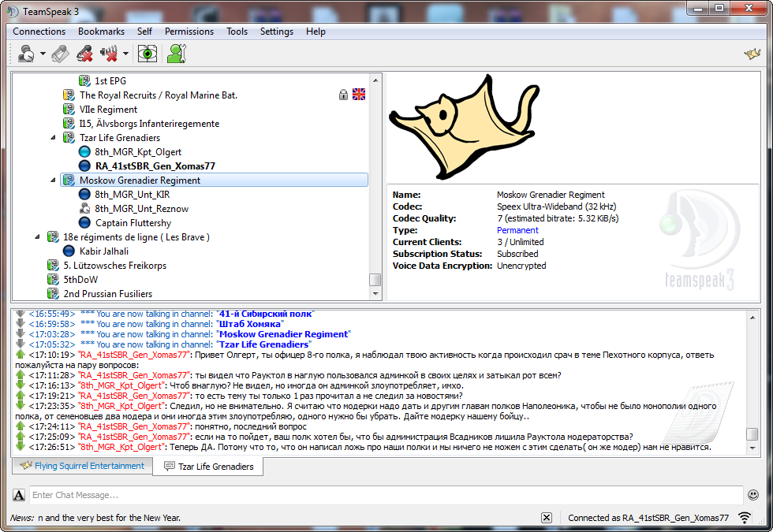Click the Flying Squirrel crown icon in toolbar
Screen dimensions: 773x532
pos(752,54)
